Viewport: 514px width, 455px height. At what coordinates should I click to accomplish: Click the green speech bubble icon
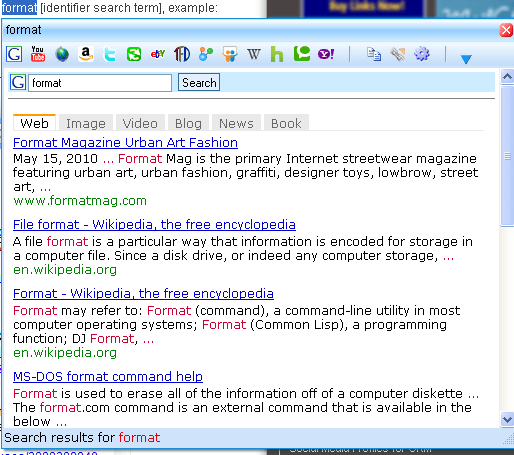[302, 53]
